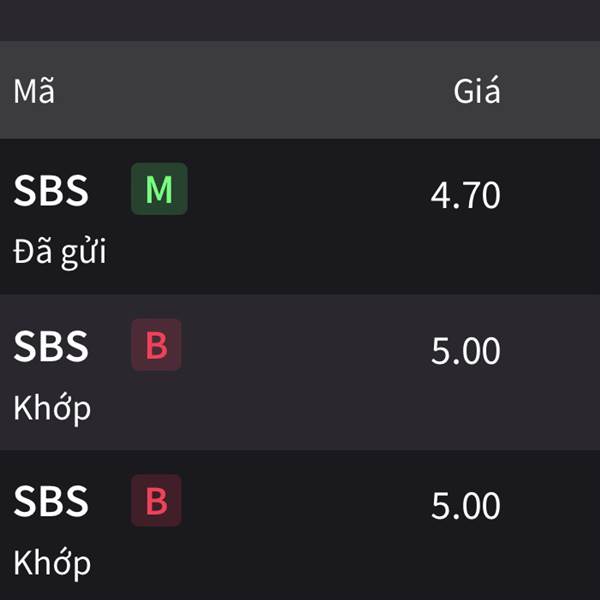
Task: Select the 5.00 price in the last Khớp order
Action: [x=466, y=506]
